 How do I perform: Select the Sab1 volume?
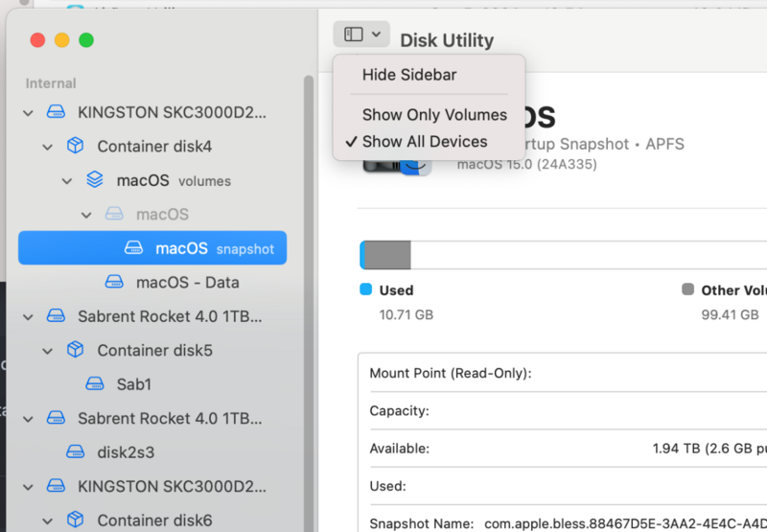pos(133,384)
